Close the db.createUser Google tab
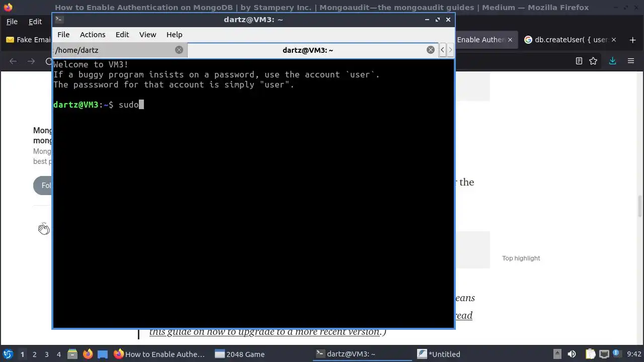The height and width of the screenshot is (362, 644). coord(613,40)
